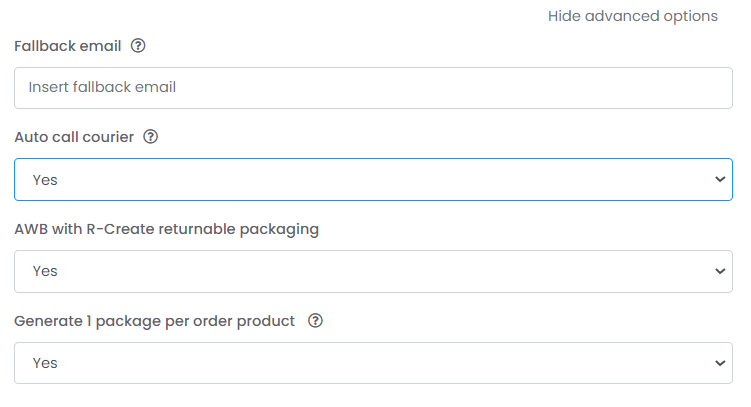Click the Generate 1 package per order product label
This screenshot has height=407, width=751.
pos(154,321)
